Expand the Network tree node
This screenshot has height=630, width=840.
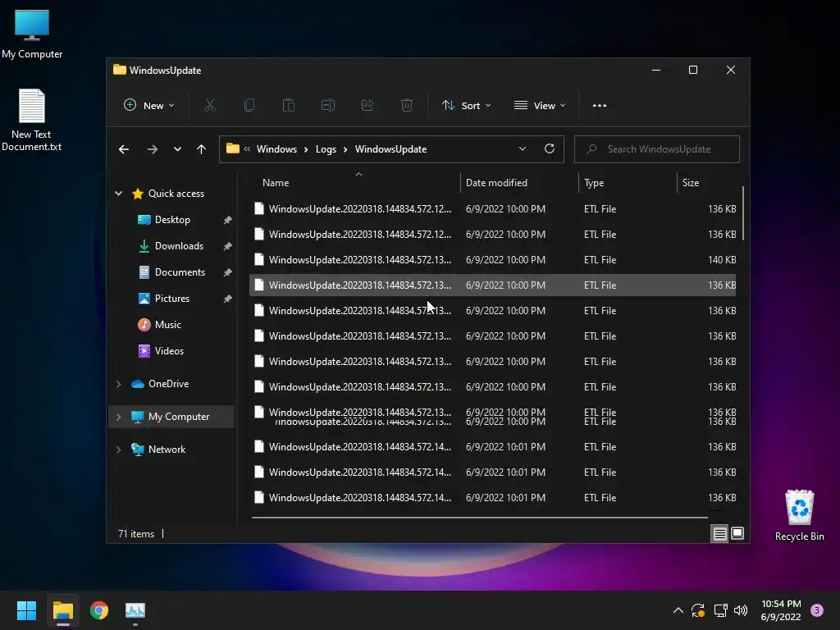click(x=119, y=450)
